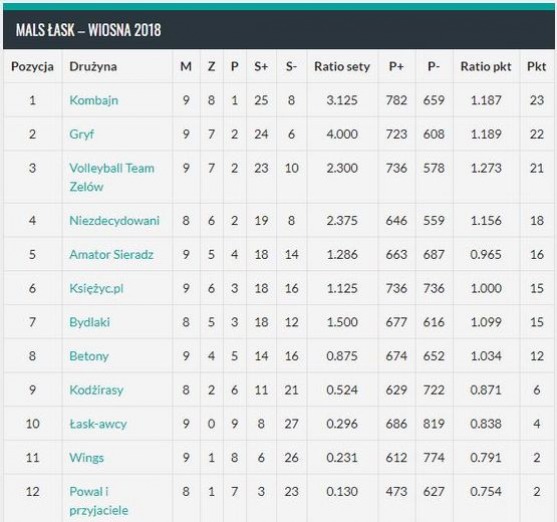Sort table by Pozycja column header
The width and height of the screenshot is (557, 522).
pos(32,66)
